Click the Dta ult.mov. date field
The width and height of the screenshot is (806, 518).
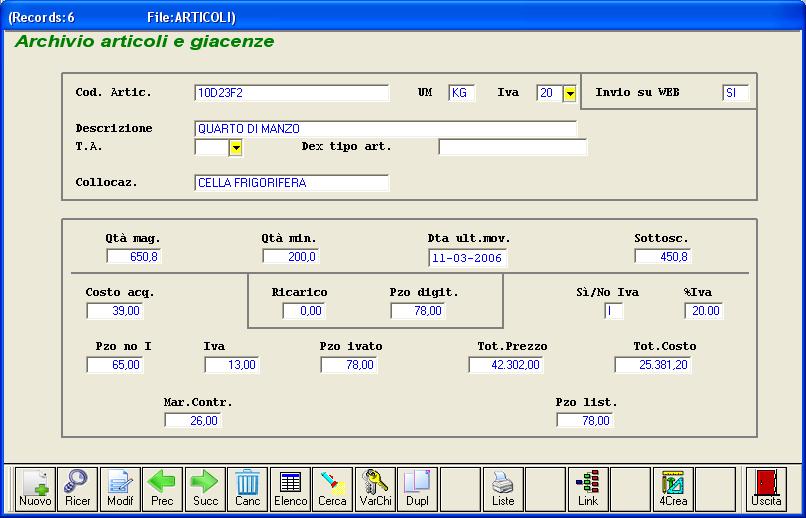tap(468, 258)
